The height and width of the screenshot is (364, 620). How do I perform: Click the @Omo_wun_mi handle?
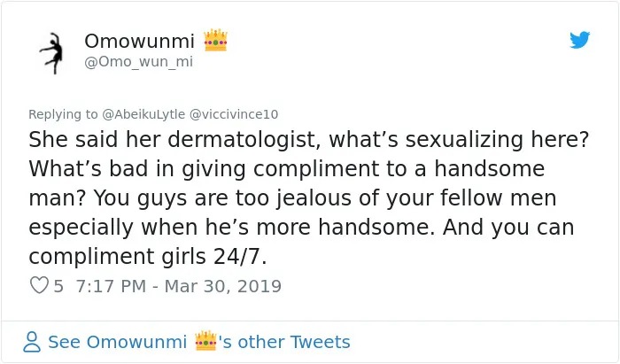(138, 62)
